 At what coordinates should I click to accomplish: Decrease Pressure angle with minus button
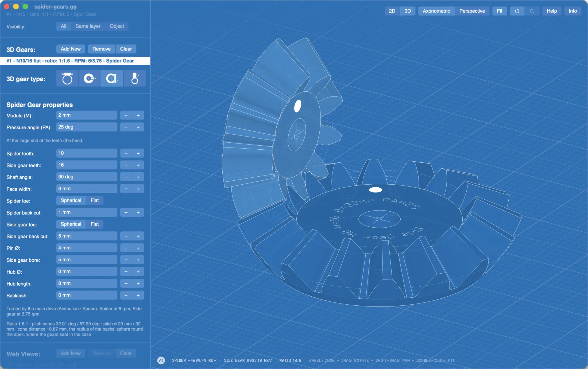click(x=126, y=127)
